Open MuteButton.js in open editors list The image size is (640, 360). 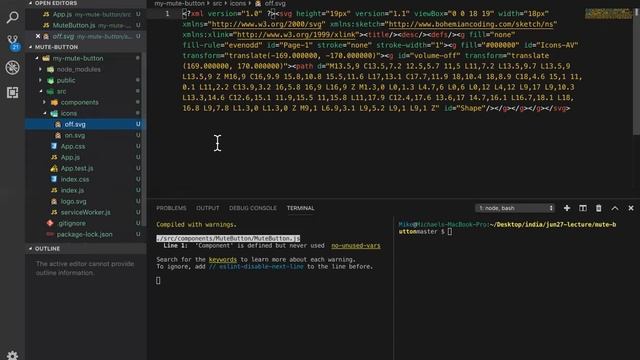tap(86, 25)
